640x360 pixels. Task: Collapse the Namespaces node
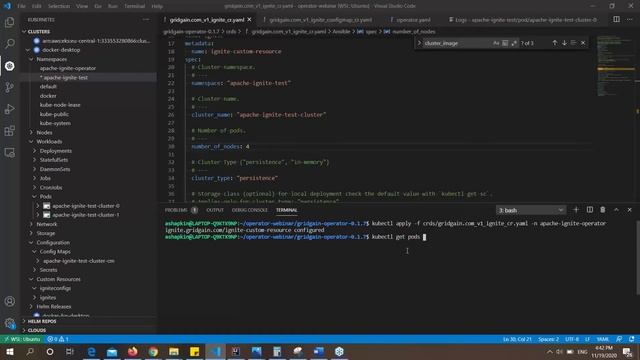click(31, 59)
